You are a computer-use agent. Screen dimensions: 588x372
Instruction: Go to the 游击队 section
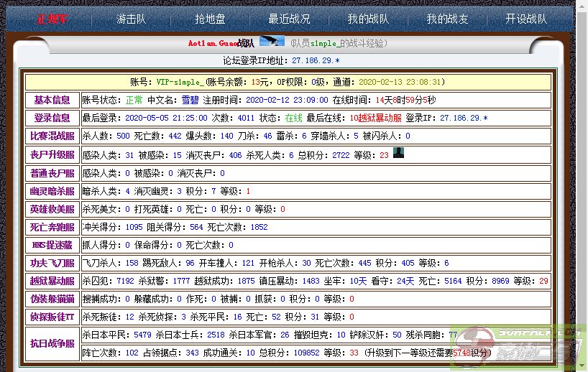pos(132,19)
